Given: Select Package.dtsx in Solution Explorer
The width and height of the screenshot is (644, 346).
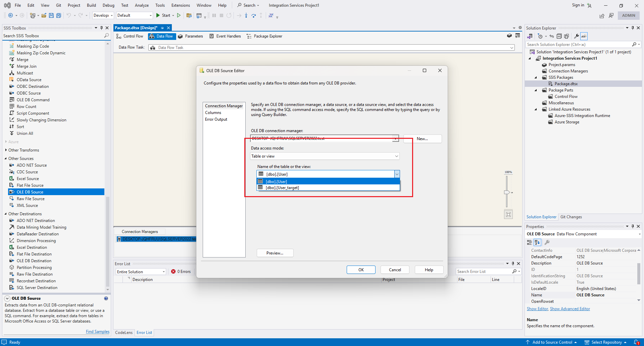Looking at the screenshot, I should point(566,84).
